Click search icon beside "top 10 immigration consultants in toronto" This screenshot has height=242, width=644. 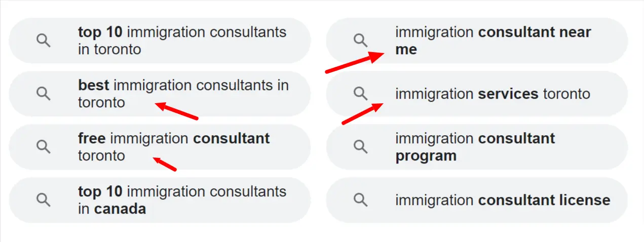click(44, 41)
